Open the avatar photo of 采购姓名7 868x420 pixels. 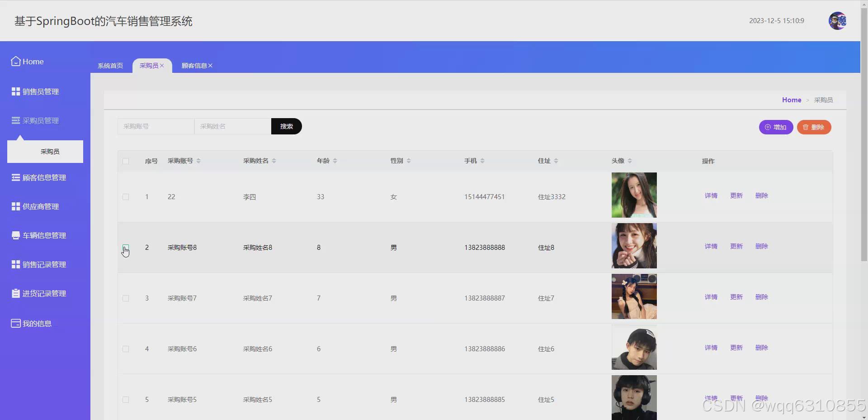click(x=634, y=296)
